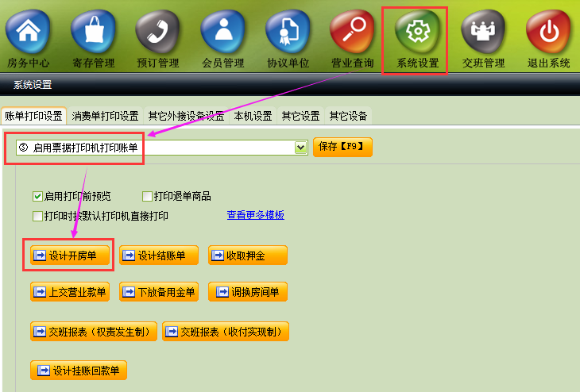Viewport: 580px width, 392px height.
Task: Click the 保存【F9】 button
Action: click(x=342, y=147)
